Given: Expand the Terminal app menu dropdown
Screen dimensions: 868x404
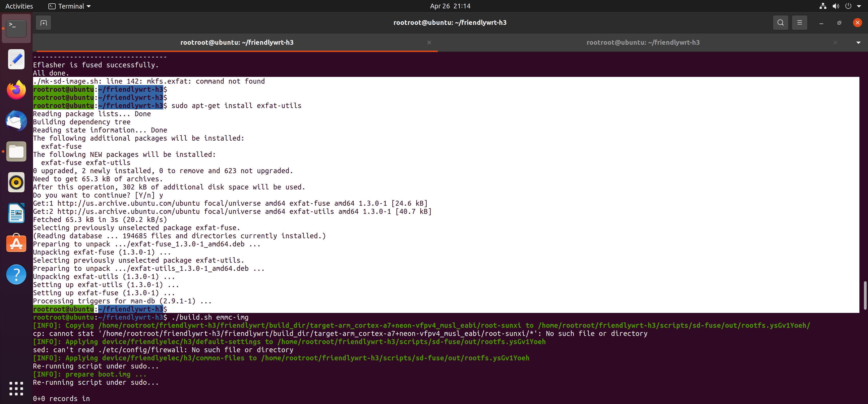Looking at the screenshot, I should [70, 6].
